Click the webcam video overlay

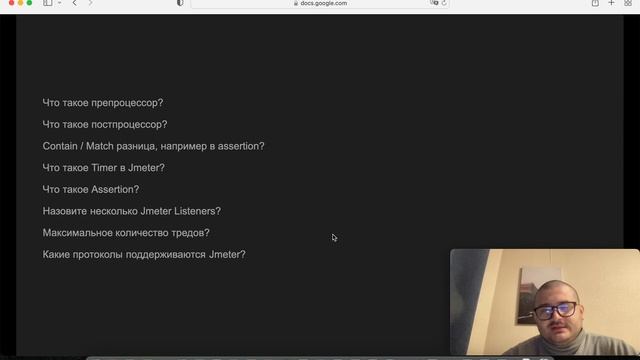[x=545, y=302]
